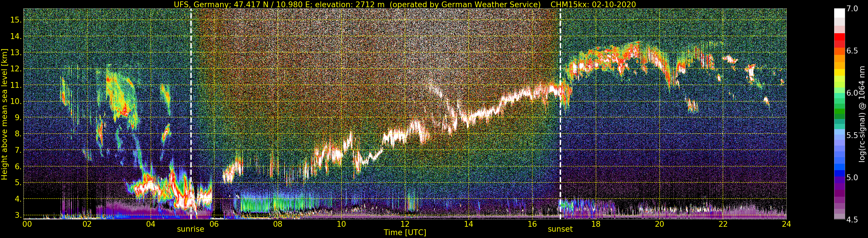Screen dimensions: 868x238
Task: Click the colorbar value '5.0'
Action: [852, 177]
